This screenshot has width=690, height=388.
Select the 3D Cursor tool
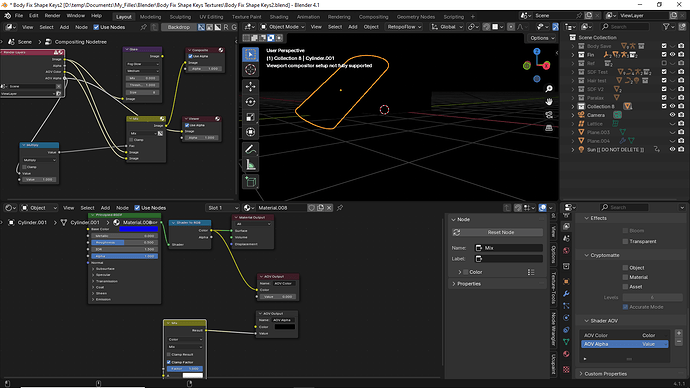[x=250, y=70]
